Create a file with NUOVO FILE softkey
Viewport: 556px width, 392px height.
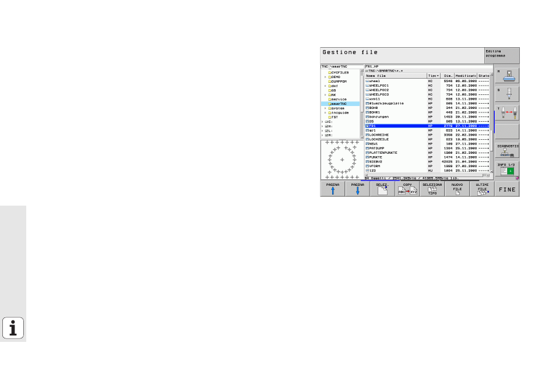point(457,189)
